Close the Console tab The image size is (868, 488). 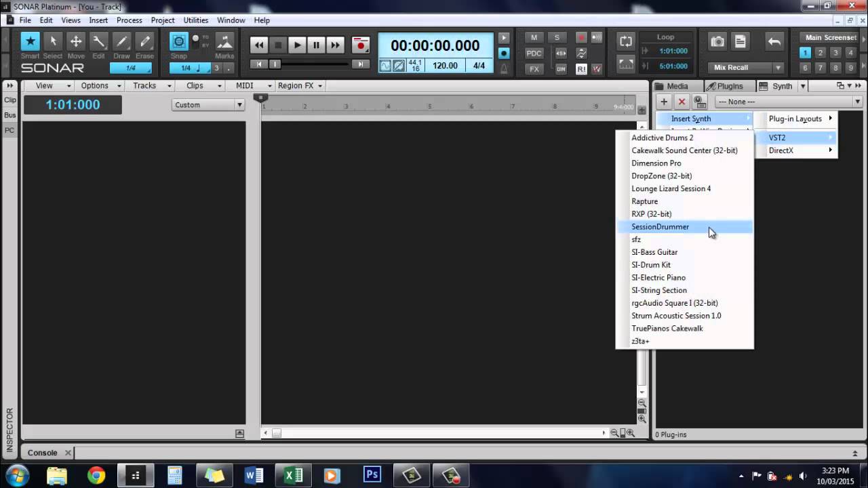click(68, 453)
